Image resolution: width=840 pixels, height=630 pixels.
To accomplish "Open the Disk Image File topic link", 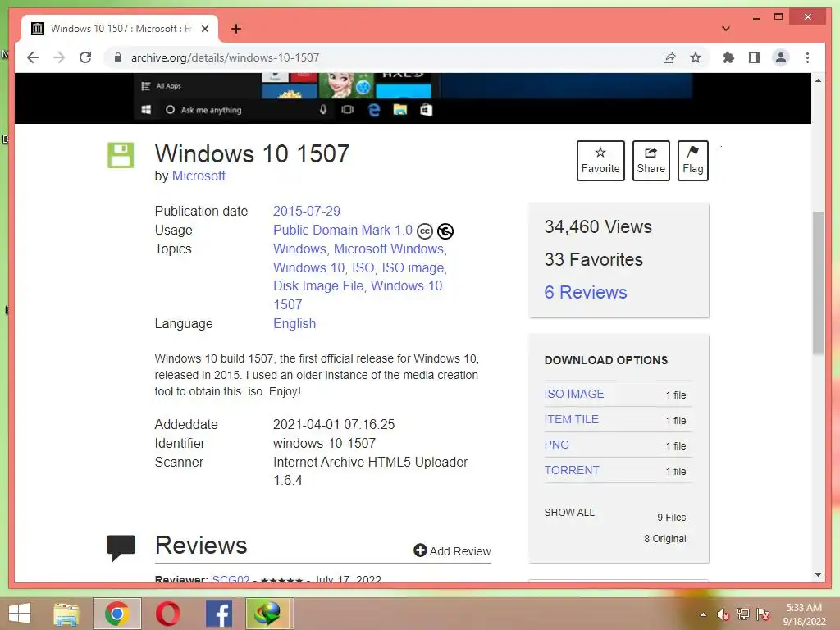I will (318, 286).
